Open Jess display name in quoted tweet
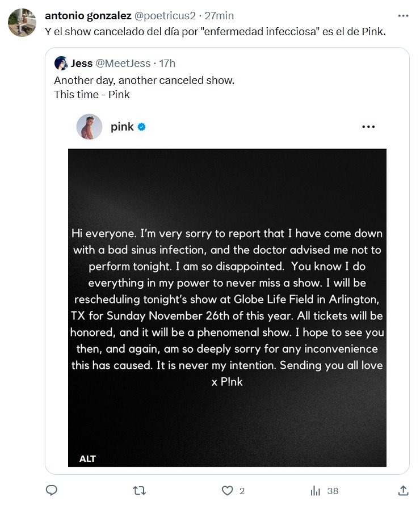The height and width of the screenshot is (506, 420). (82, 63)
